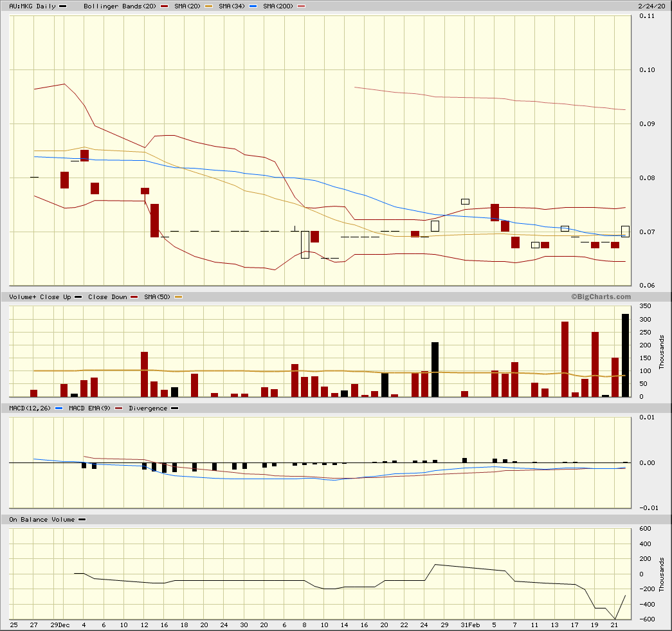Click the 0.11 price axis label
This screenshot has height=631, width=672.
point(647,16)
